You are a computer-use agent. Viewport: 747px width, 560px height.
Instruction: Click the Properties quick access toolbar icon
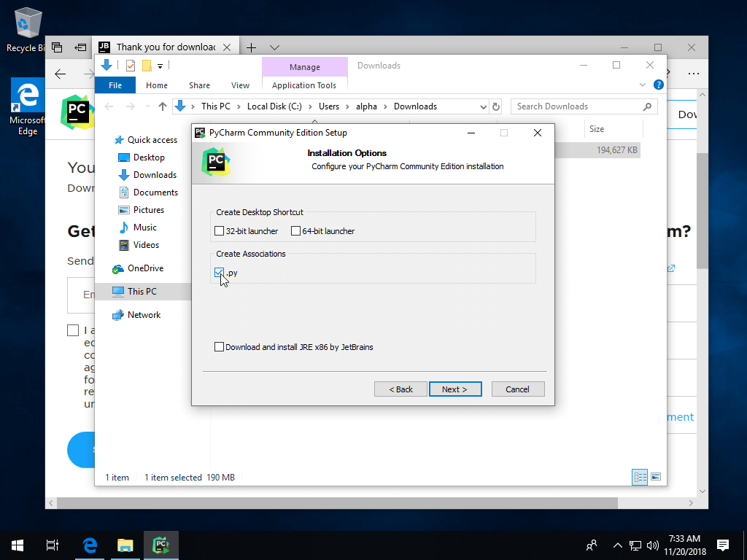point(130,66)
